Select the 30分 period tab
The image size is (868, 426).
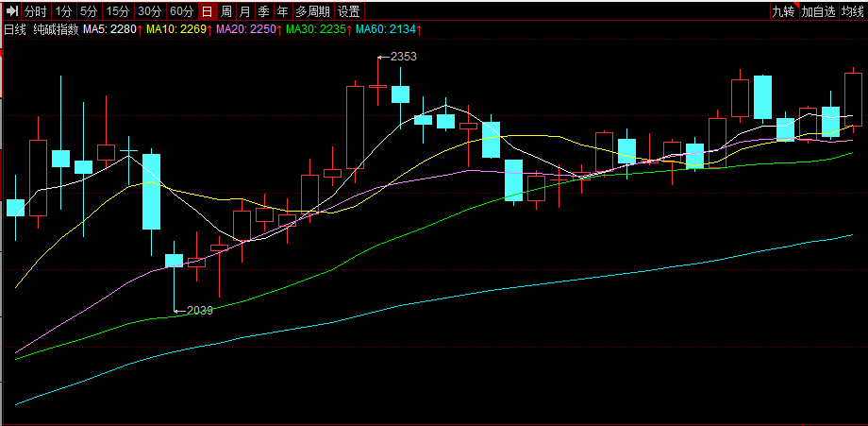pyautogui.click(x=150, y=11)
